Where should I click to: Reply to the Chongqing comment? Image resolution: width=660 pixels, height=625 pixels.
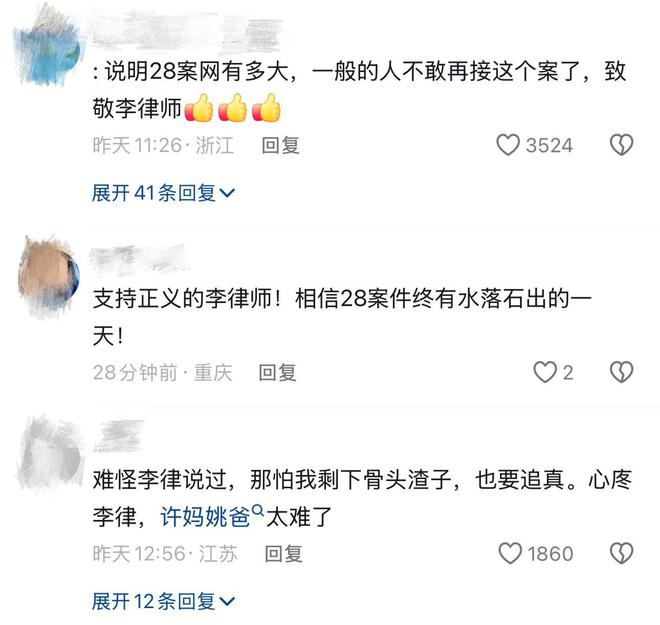tap(277, 372)
